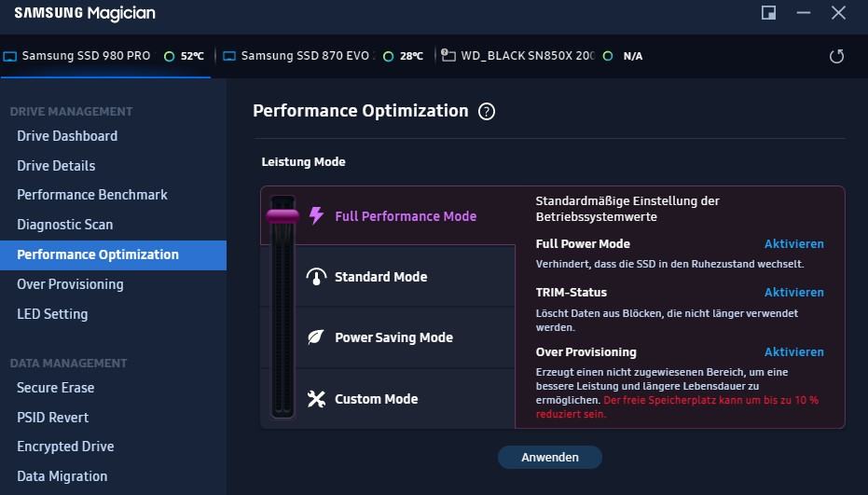Screen dimensions: 868x495
Task: Click the 52°C temperature reading
Action: 192,56
